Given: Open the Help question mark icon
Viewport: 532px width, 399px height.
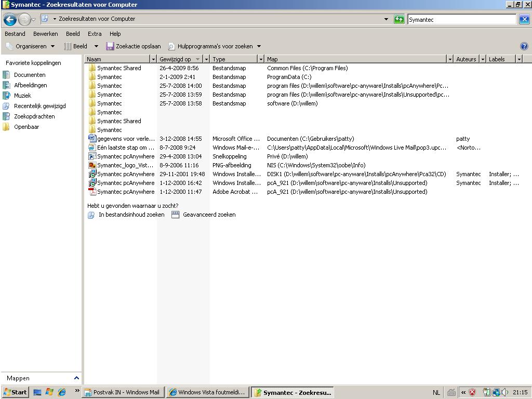Looking at the screenshot, I should tap(524, 46).
